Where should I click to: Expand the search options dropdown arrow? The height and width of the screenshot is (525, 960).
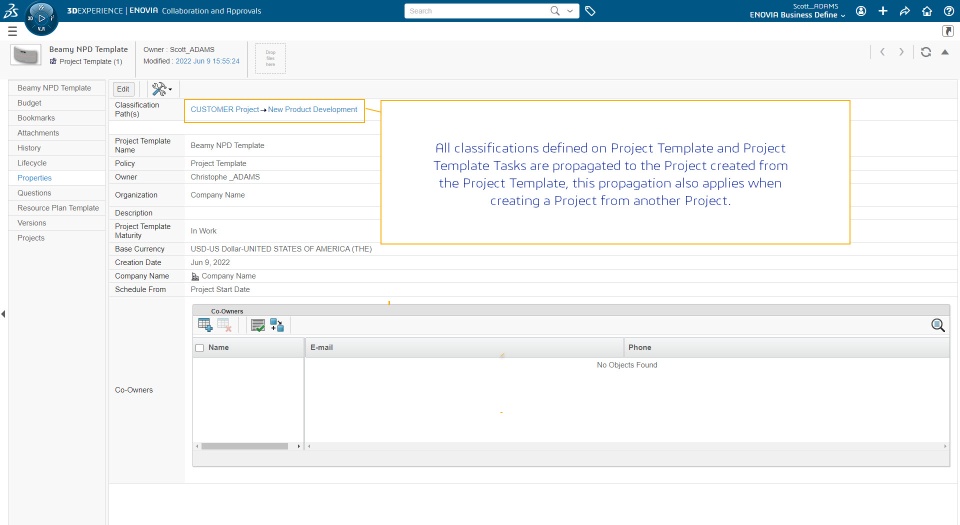[x=570, y=11]
